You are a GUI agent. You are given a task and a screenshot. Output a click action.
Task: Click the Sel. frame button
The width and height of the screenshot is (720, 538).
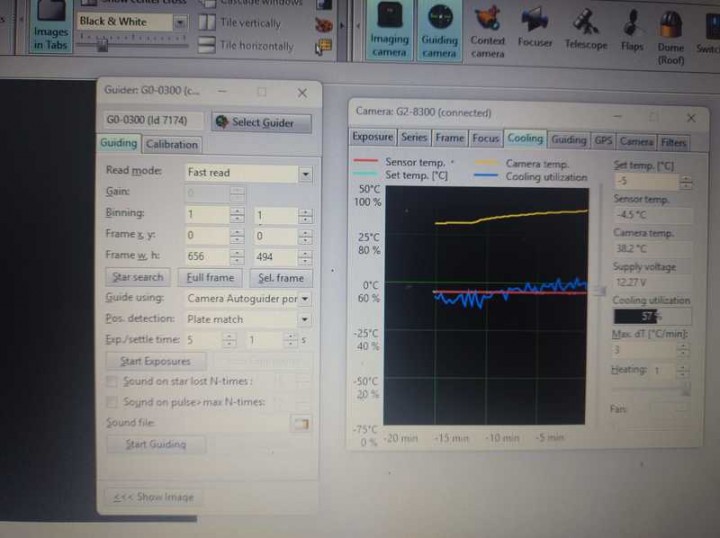281,278
